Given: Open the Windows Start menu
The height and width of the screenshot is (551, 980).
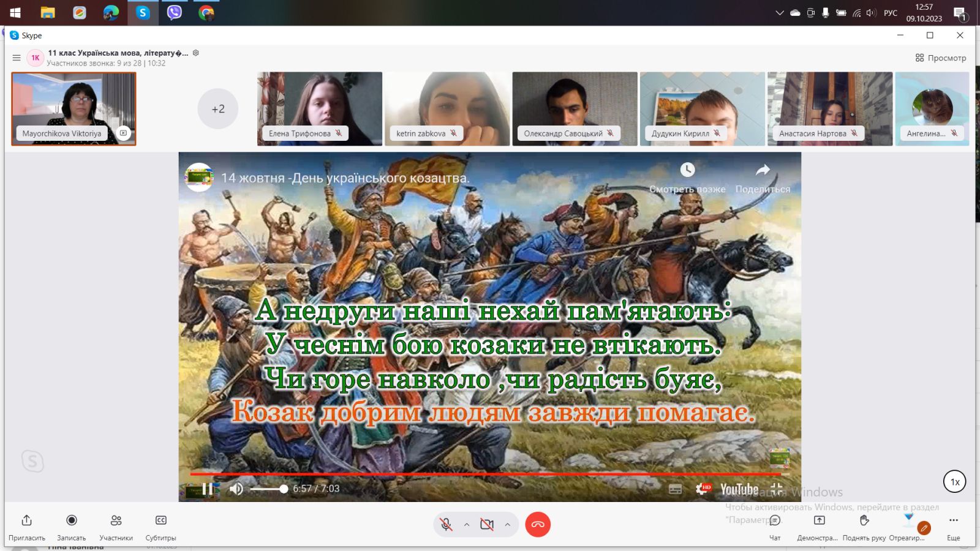Looking at the screenshot, I should click(x=15, y=12).
